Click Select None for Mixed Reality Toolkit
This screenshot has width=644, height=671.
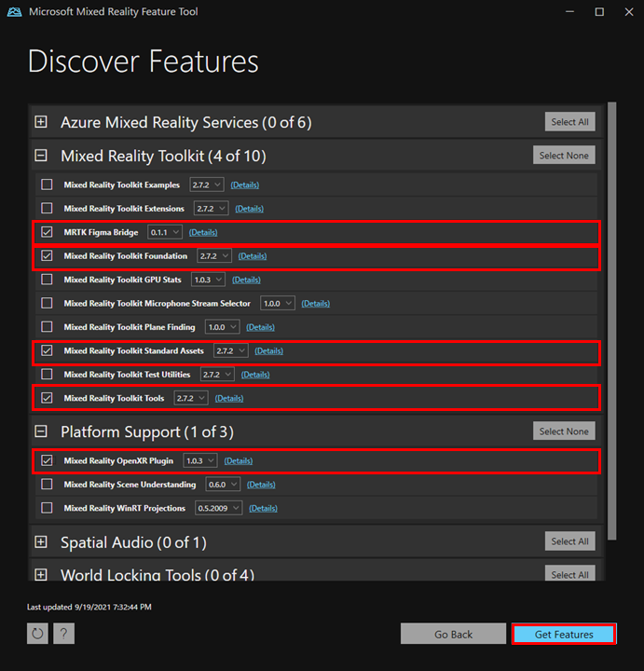(x=564, y=156)
